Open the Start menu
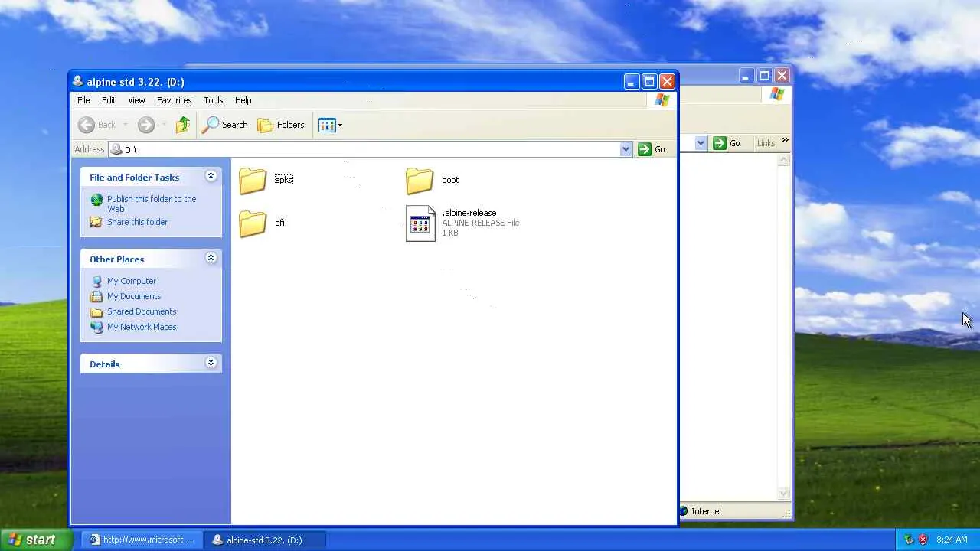The image size is (980, 551). pos(36,540)
